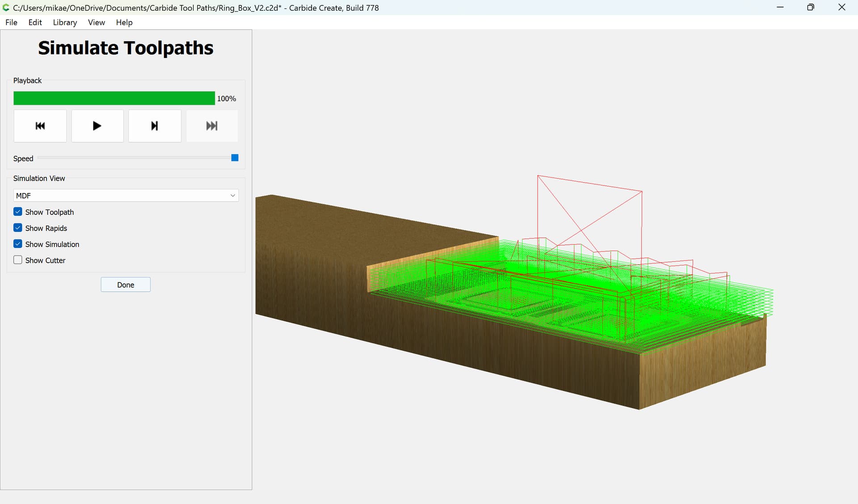Rewind simulation to the beginning
The height and width of the screenshot is (504, 858).
click(x=40, y=126)
